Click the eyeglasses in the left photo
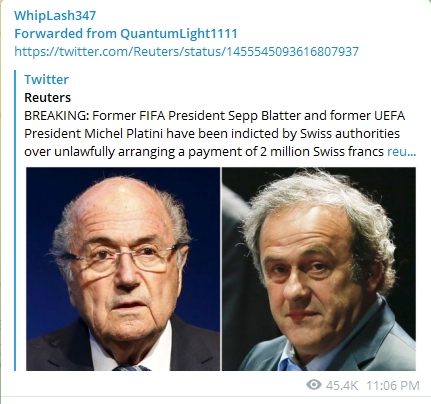This screenshot has width=431, height=404. pos(122,257)
